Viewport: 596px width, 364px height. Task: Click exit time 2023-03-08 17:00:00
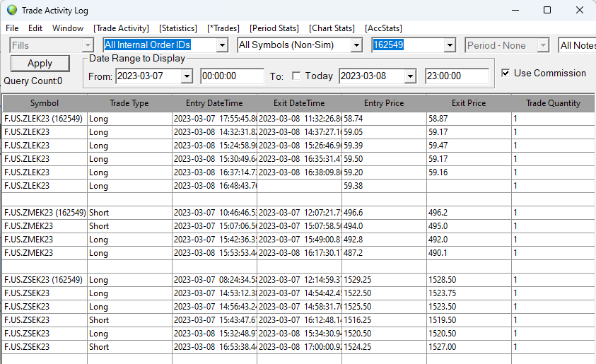[300, 346]
